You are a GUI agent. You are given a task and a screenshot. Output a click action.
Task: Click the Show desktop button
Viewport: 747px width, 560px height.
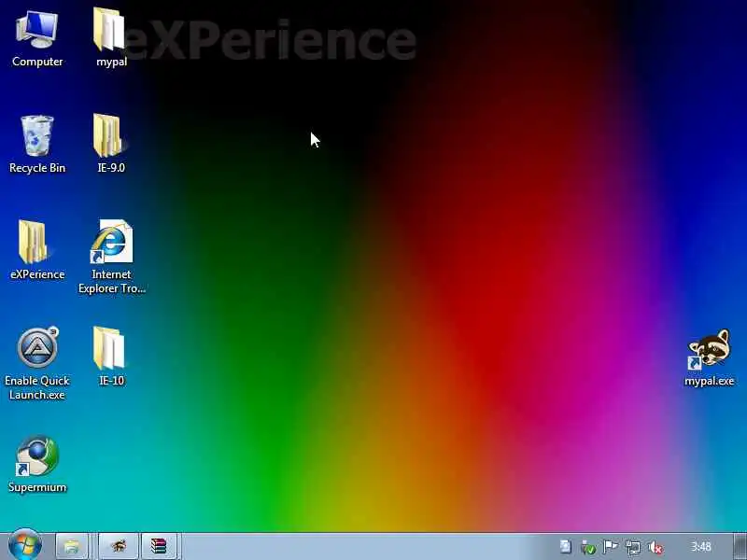point(740,546)
